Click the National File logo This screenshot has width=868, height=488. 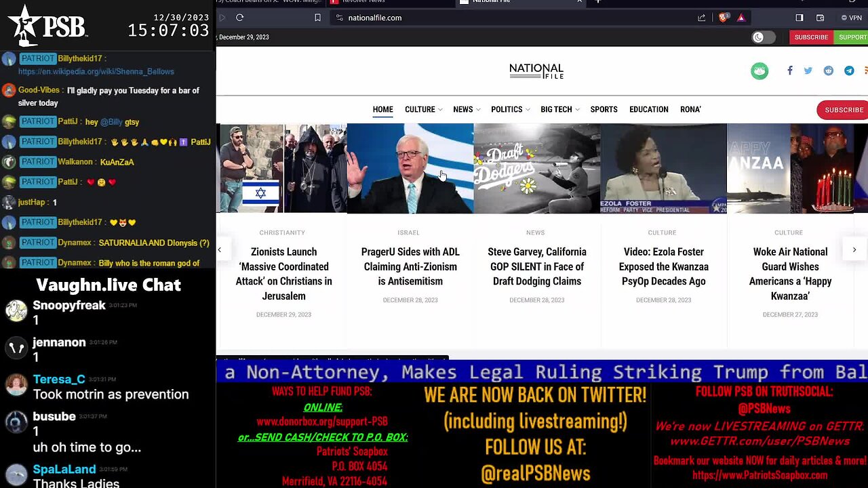coord(536,70)
